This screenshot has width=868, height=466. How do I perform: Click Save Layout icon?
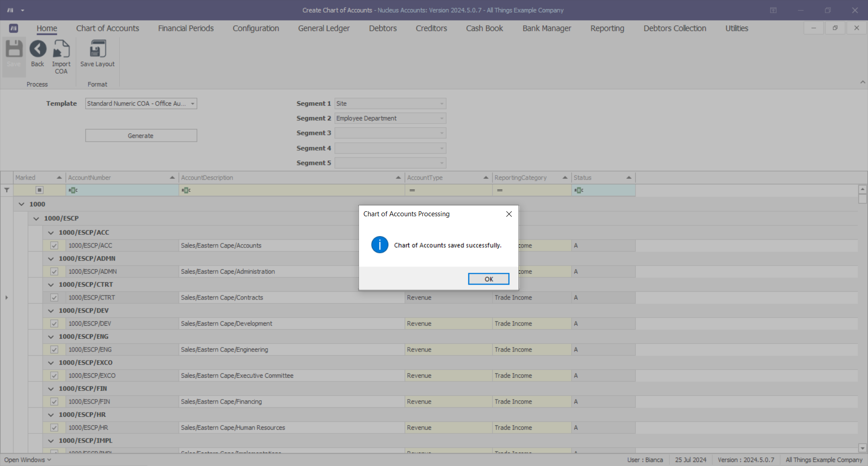[x=97, y=49]
